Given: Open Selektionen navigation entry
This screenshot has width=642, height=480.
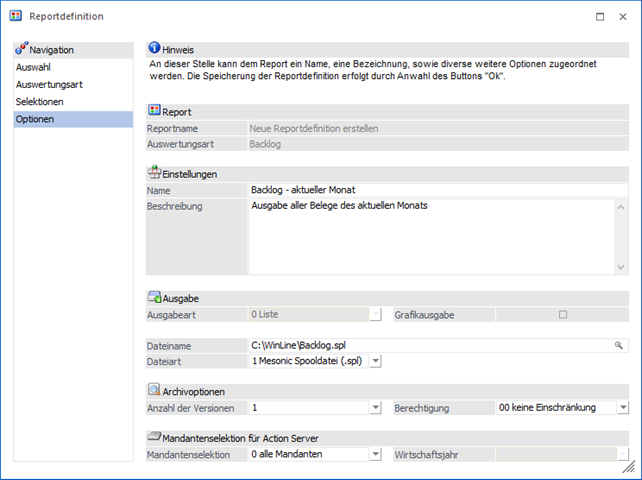Looking at the screenshot, I should click(40, 102).
